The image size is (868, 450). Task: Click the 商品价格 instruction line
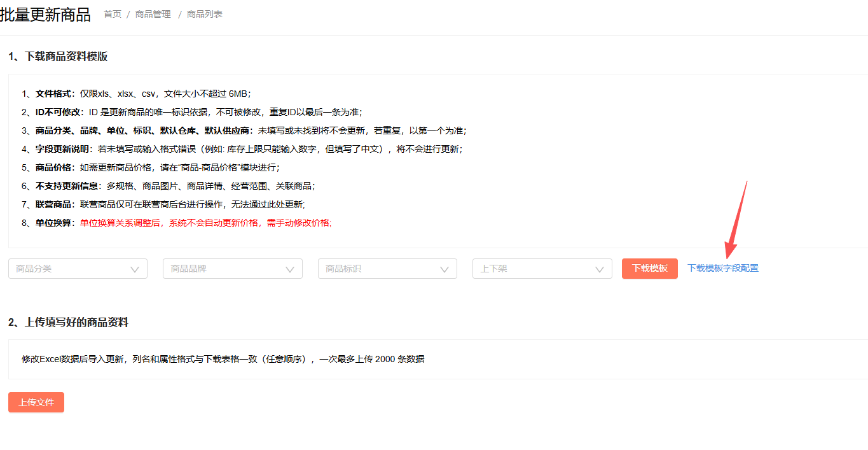click(151, 167)
